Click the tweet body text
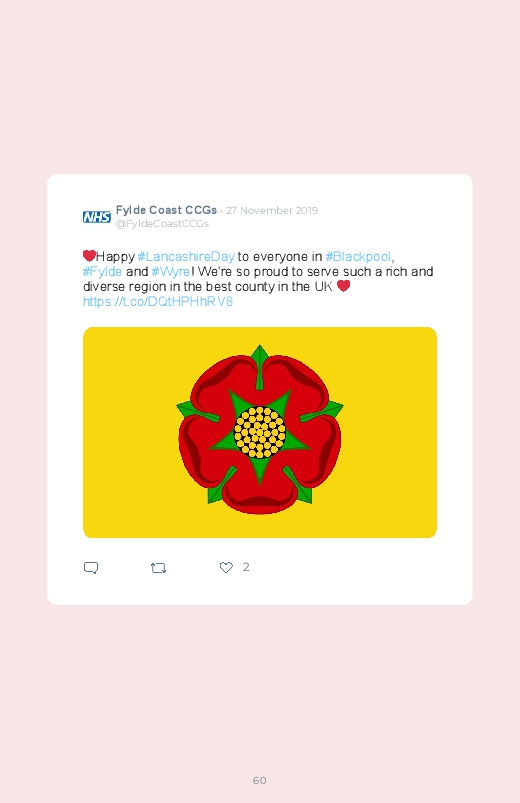520x803 pixels. click(258, 279)
